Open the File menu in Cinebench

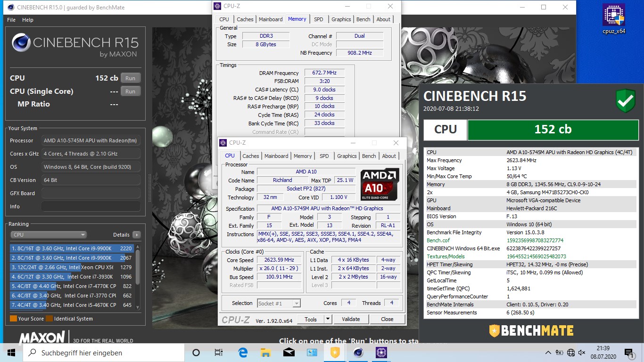click(x=11, y=20)
